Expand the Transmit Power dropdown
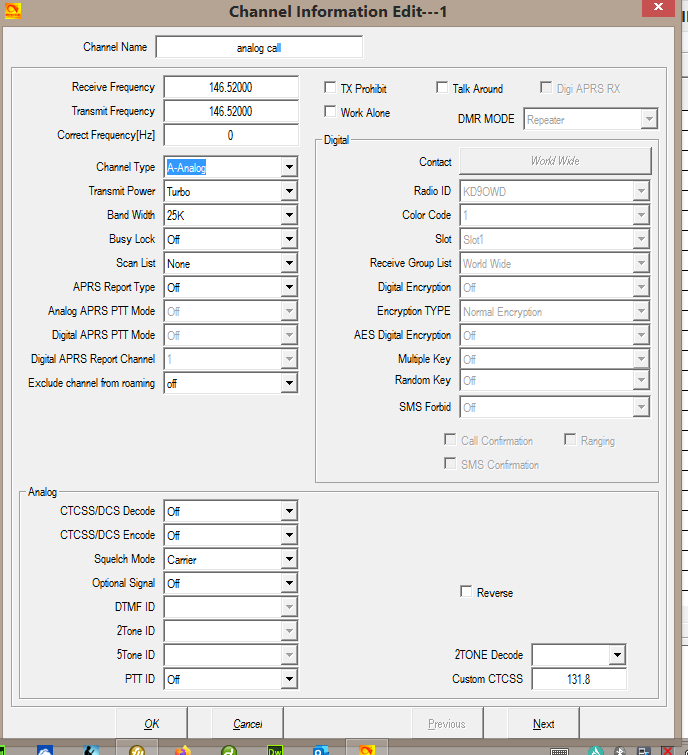Screen dimensions: 688x755 [288, 191]
